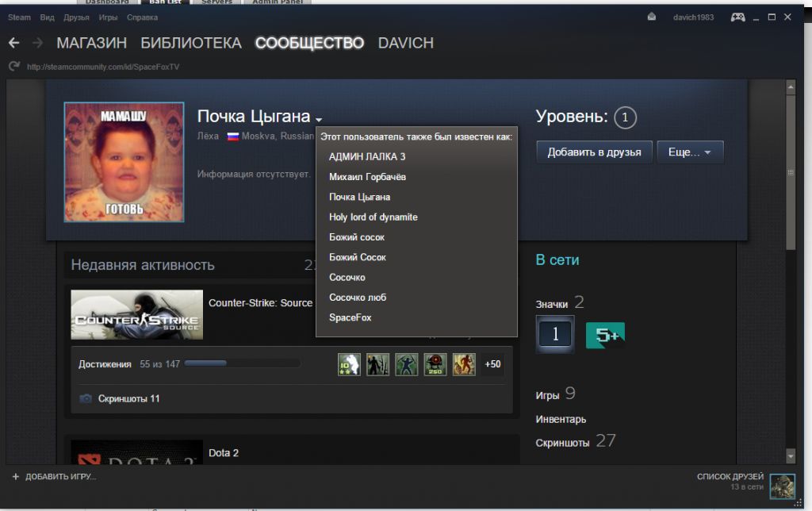The height and width of the screenshot is (511, 812).
Task: Collapse the previous names dropdown arrow
Action: (319, 120)
